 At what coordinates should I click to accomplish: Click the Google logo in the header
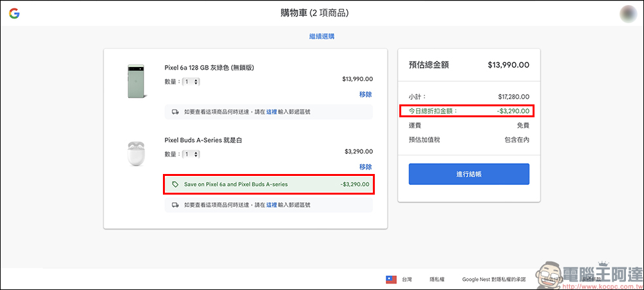(x=14, y=14)
